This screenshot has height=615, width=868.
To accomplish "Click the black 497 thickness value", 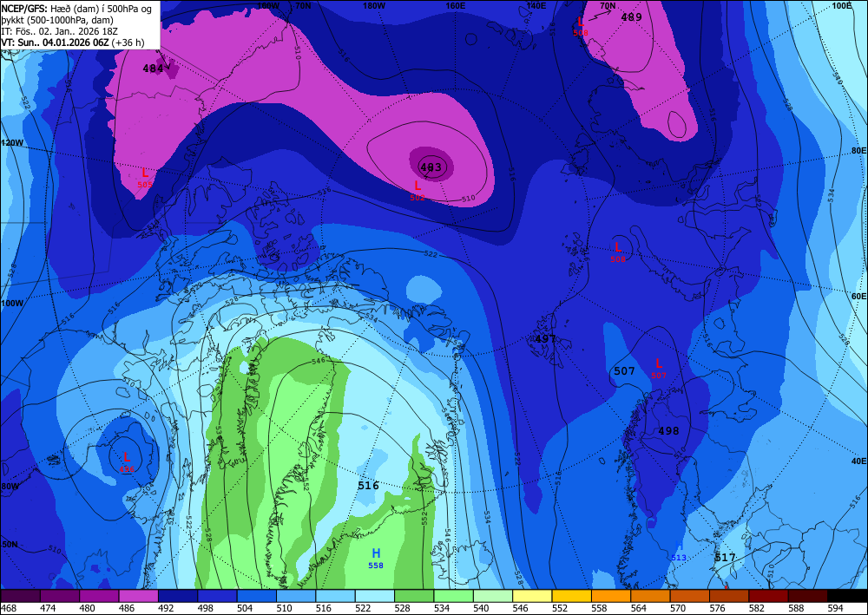I will pyautogui.click(x=545, y=339).
